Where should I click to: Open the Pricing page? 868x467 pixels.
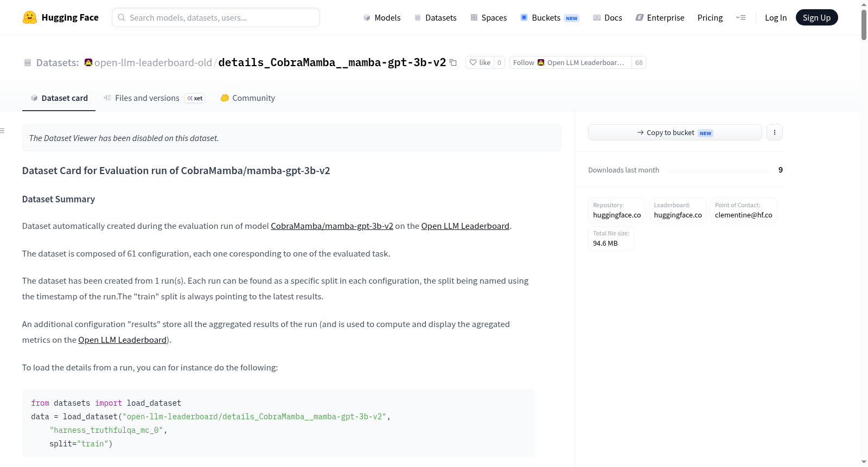710,18
